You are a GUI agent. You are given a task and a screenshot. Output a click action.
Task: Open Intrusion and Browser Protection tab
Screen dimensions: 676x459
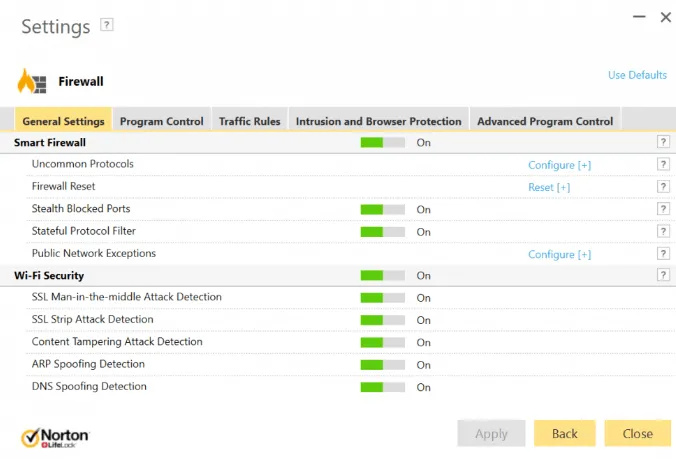(x=378, y=121)
